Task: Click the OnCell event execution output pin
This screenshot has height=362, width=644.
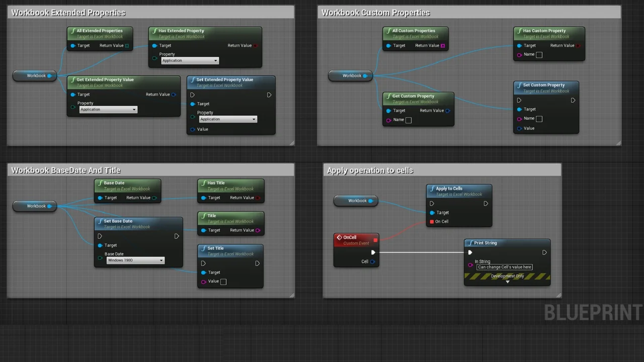Action: coord(373,252)
